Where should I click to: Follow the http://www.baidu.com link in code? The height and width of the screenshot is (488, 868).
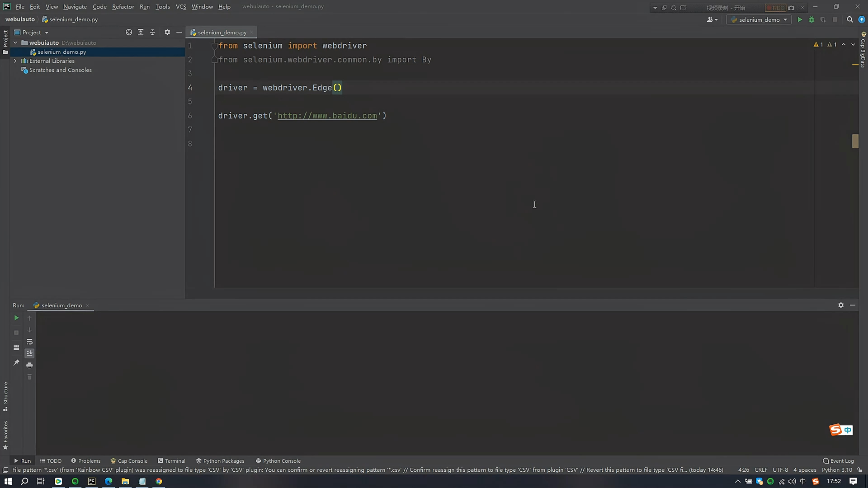tap(327, 116)
